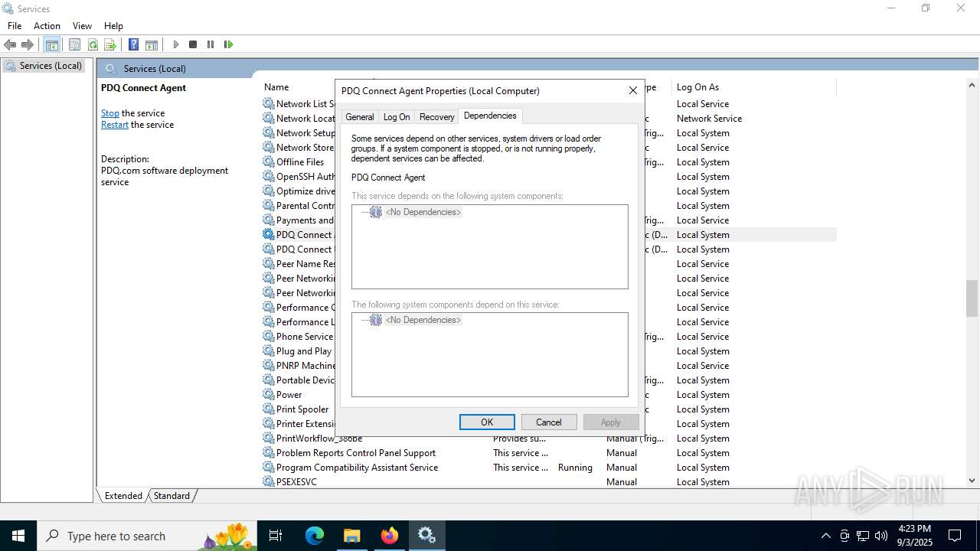Image resolution: width=980 pixels, height=551 pixels.
Task: Click the Forward arrow toolbar icon
Action: coord(28,44)
